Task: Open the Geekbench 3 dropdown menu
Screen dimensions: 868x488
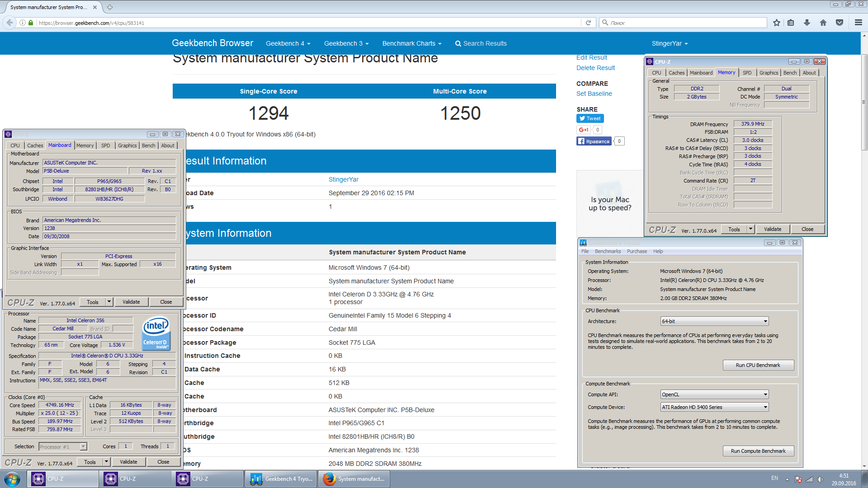Action: 346,43
